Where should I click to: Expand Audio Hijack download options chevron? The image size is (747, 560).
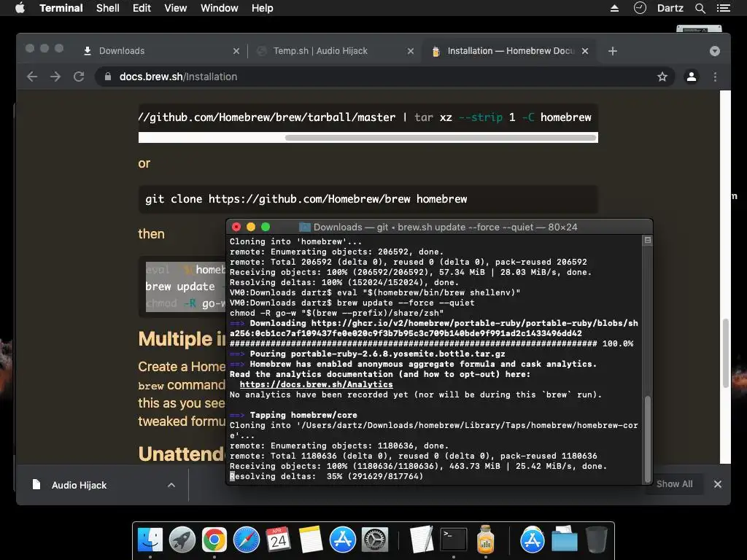(x=171, y=485)
